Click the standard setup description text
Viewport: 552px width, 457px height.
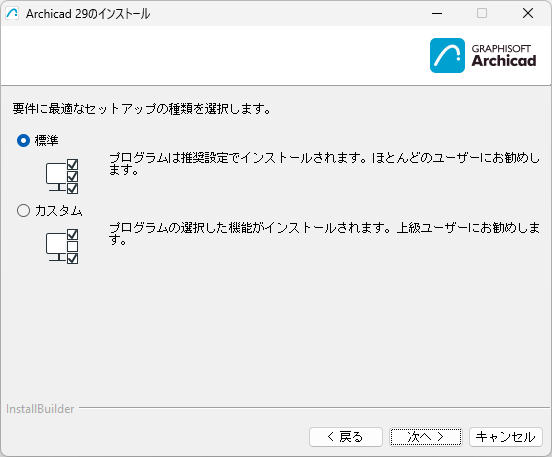(324, 164)
